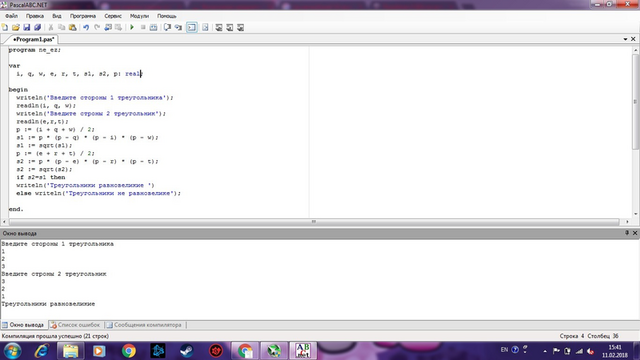This screenshot has height=360, width=640.
Task: Click the EN language indicator in the tray
Action: (x=504, y=350)
